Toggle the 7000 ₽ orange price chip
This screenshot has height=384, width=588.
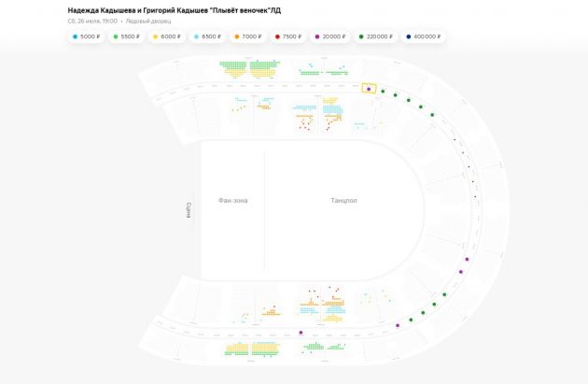(247, 36)
